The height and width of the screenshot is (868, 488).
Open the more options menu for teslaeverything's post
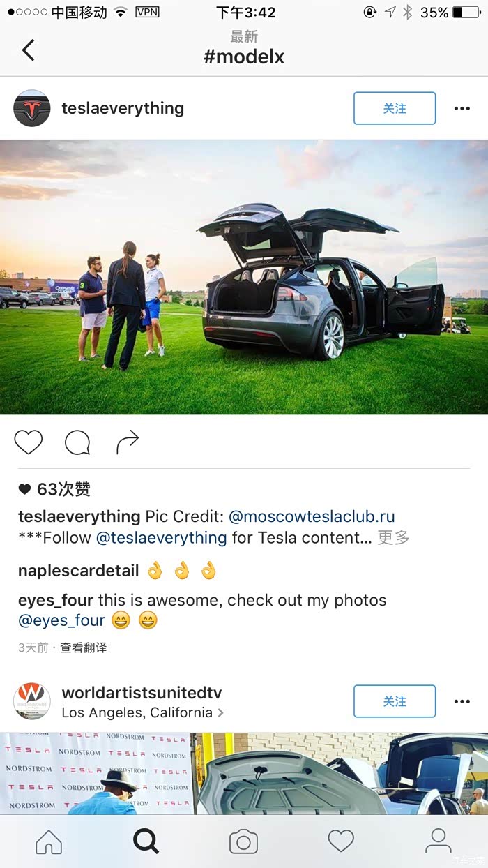tap(462, 108)
